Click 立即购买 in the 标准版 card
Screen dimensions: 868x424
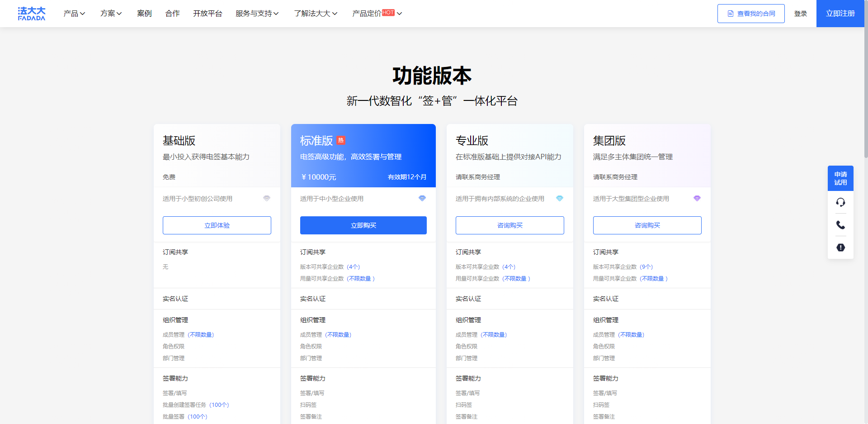point(363,225)
